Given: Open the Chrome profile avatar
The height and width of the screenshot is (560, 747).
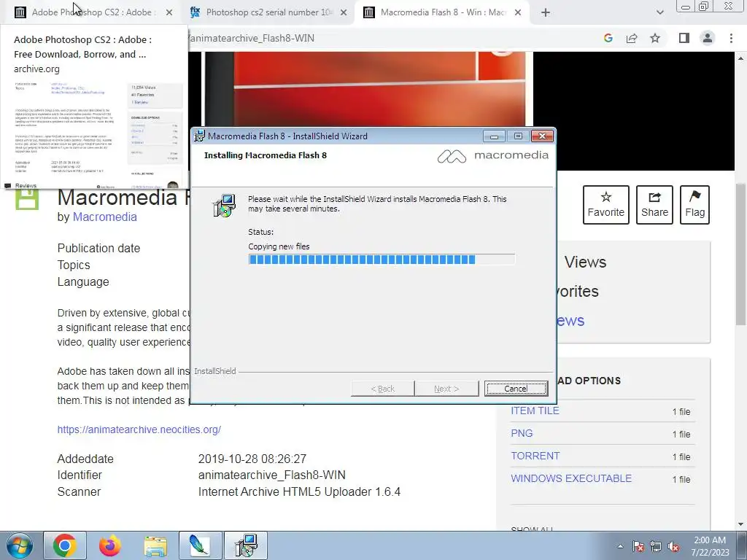Looking at the screenshot, I should pos(708,38).
